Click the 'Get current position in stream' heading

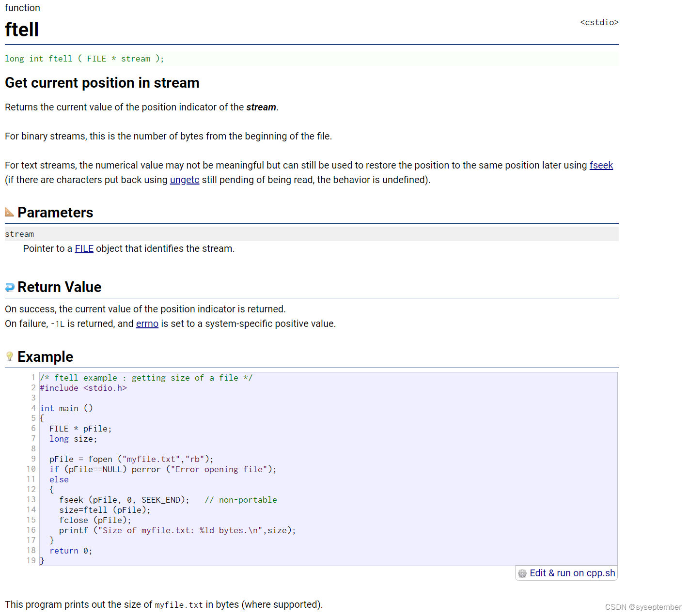pos(102,83)
